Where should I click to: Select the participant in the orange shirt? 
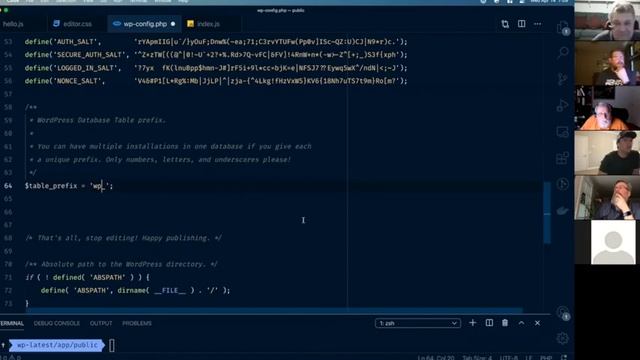tap(607, 108)
